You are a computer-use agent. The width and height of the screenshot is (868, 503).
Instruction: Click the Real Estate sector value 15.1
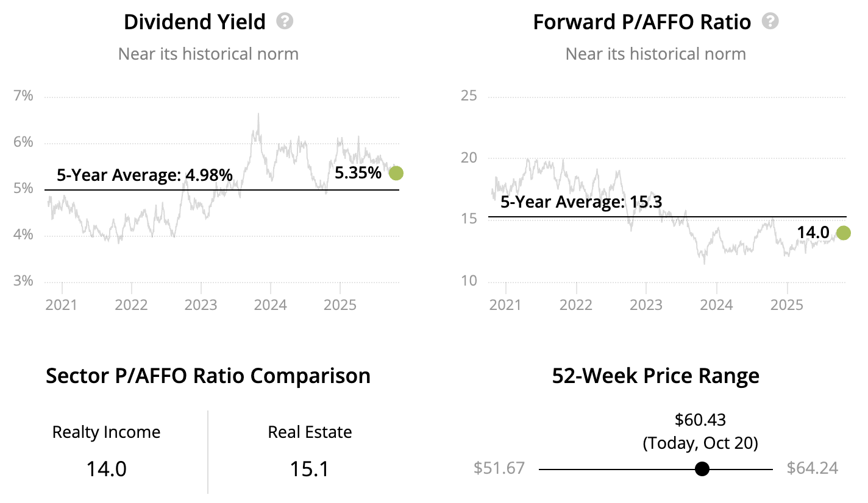point(310,469)
